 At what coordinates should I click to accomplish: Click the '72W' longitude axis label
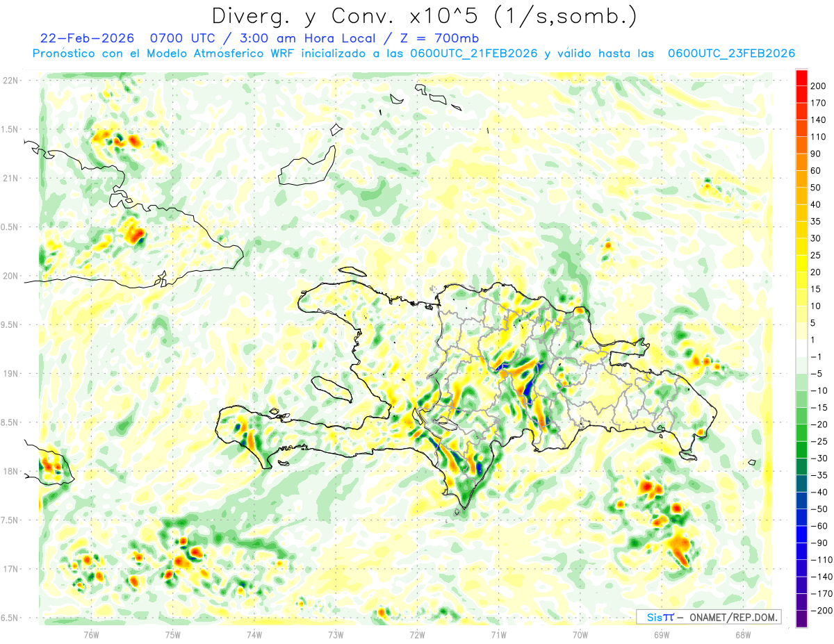(x=417, y=635)
